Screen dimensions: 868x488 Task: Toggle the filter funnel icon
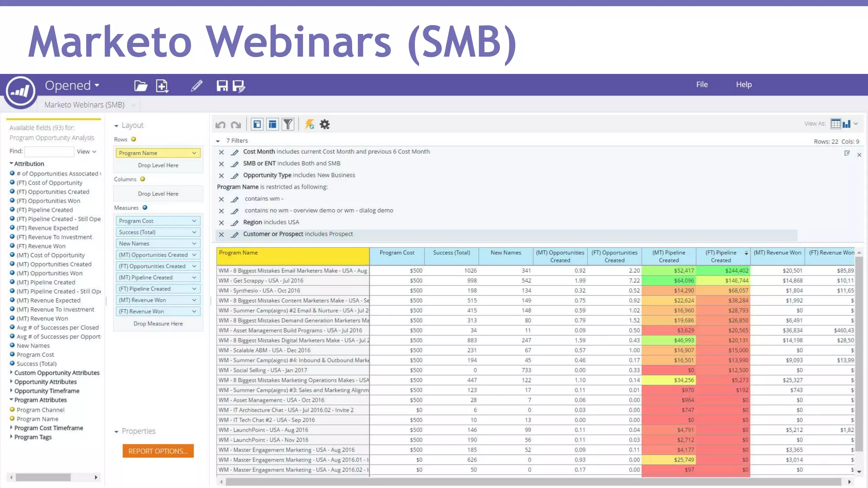tap(288, 124)
